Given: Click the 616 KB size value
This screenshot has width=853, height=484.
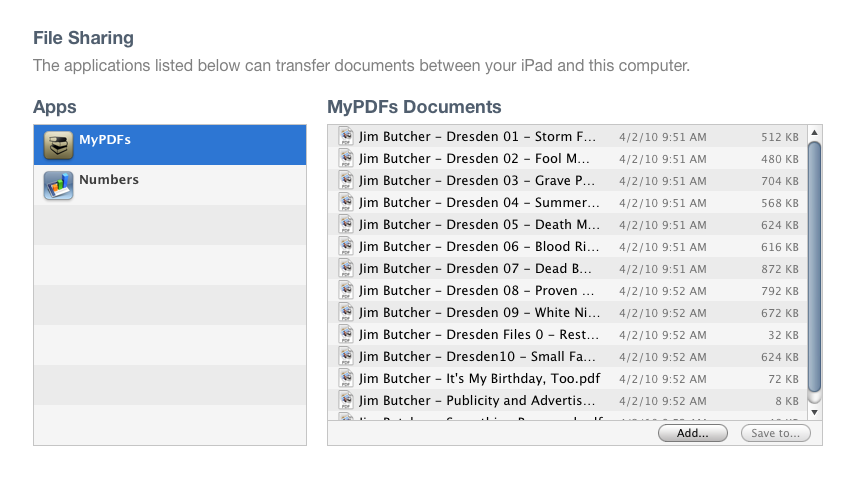Looking at the screenshot, I should (x=780, y=247).
